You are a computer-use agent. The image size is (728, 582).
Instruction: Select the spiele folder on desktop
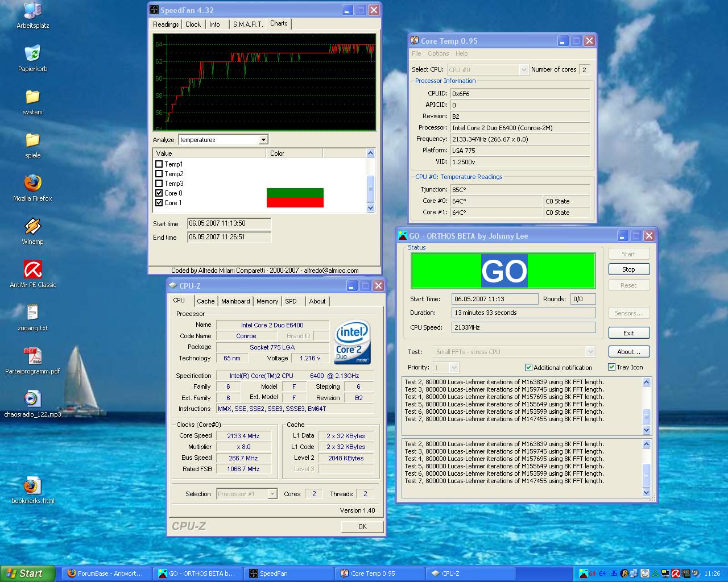click(x=32, y=145)
